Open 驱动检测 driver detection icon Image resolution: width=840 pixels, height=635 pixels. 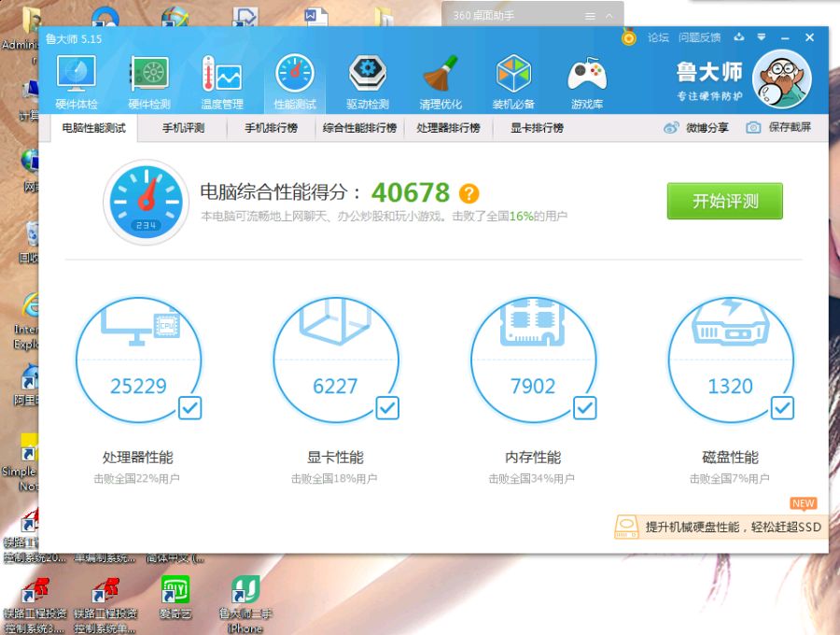368,82
